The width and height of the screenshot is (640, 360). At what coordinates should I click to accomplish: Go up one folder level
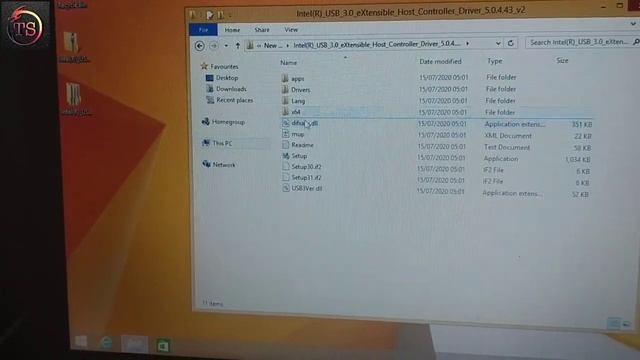click(x=238, y=46)
